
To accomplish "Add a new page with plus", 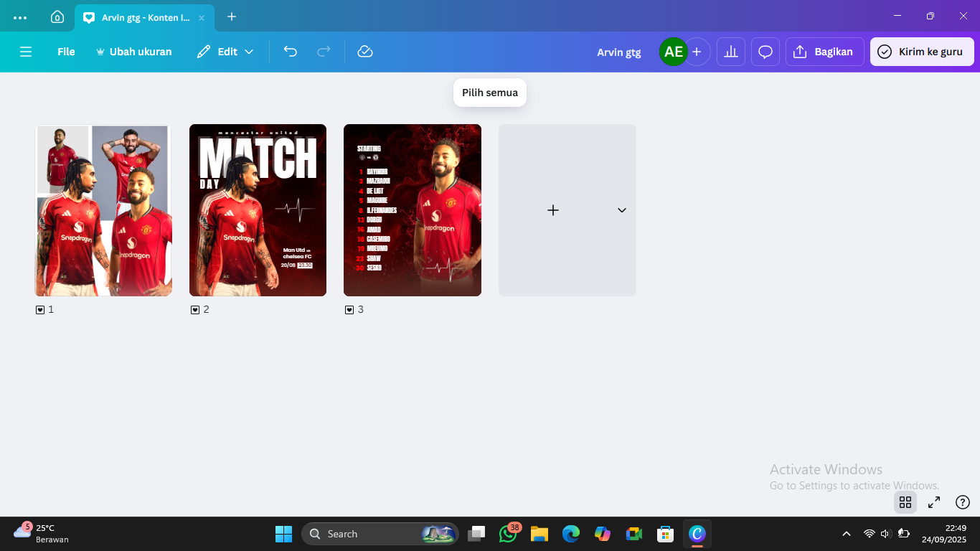I will [x=553, y=210].
